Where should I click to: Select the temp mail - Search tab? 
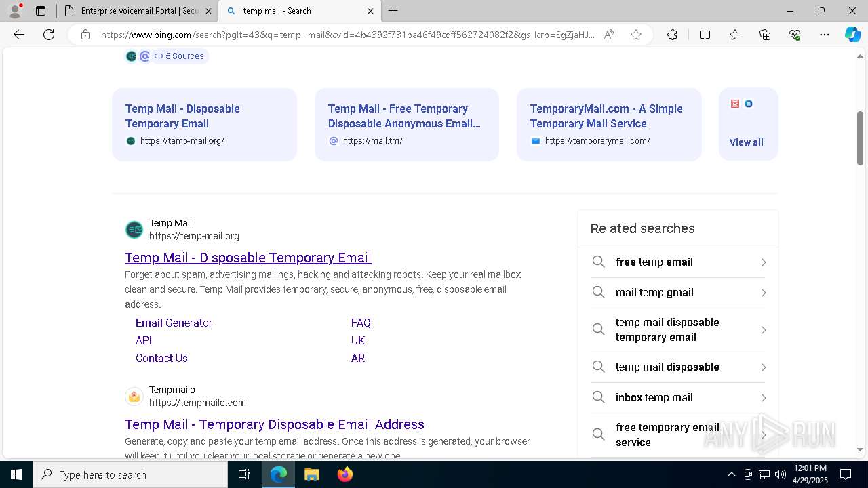coord(300,11)
